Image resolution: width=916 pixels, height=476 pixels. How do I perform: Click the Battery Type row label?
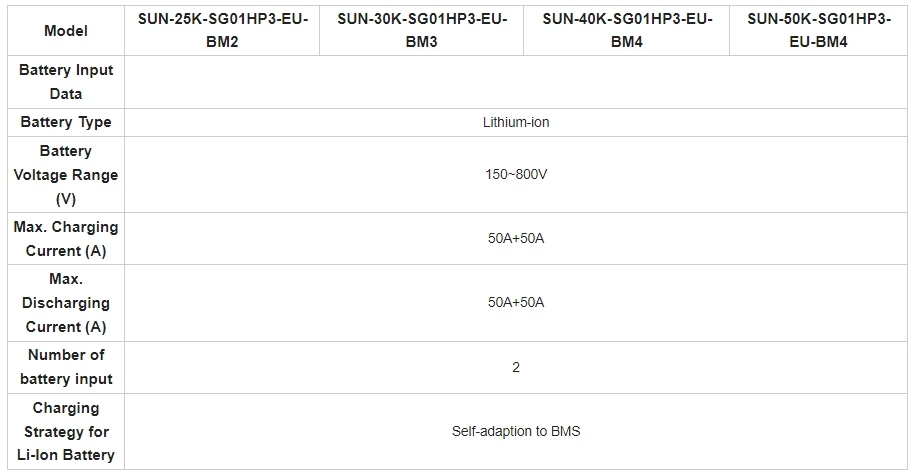click(x=66, y=122)
